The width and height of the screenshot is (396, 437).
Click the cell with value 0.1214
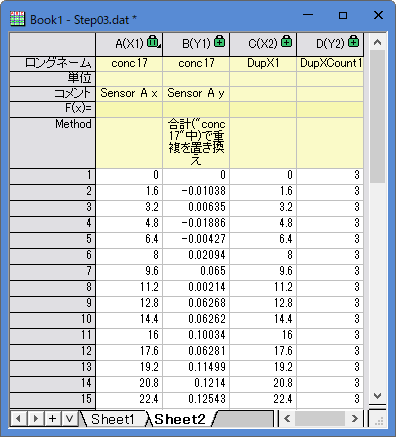click(196, 383)
